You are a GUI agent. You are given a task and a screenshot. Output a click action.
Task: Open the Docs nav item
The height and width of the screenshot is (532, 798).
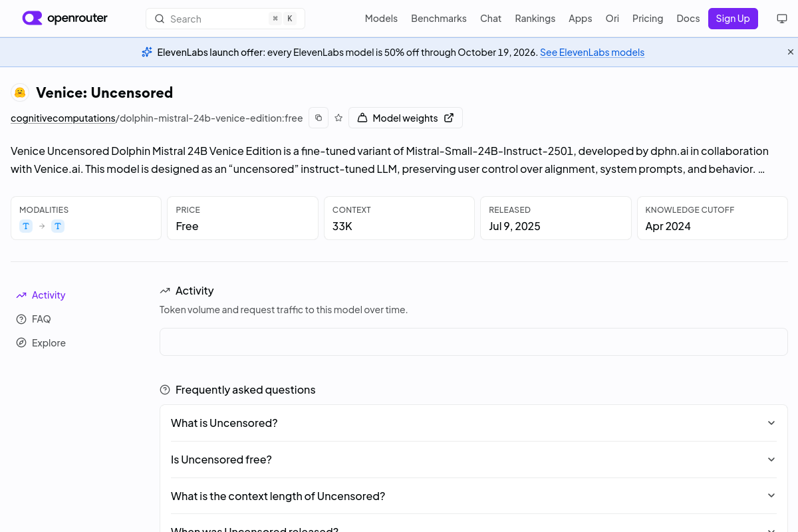click(x=688, y=19)
